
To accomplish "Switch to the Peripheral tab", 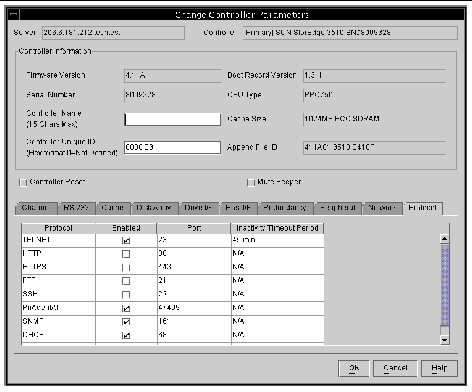I will point(338,208).
